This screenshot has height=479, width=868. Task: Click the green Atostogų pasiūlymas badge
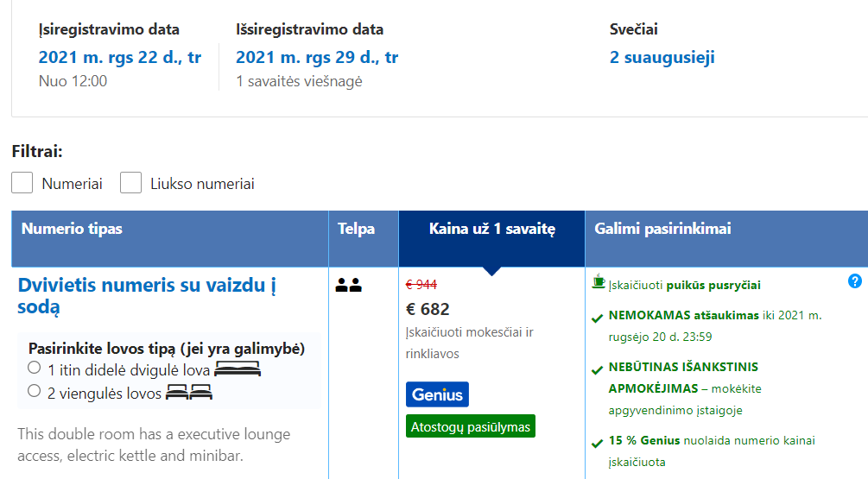(x=471, y=425)
